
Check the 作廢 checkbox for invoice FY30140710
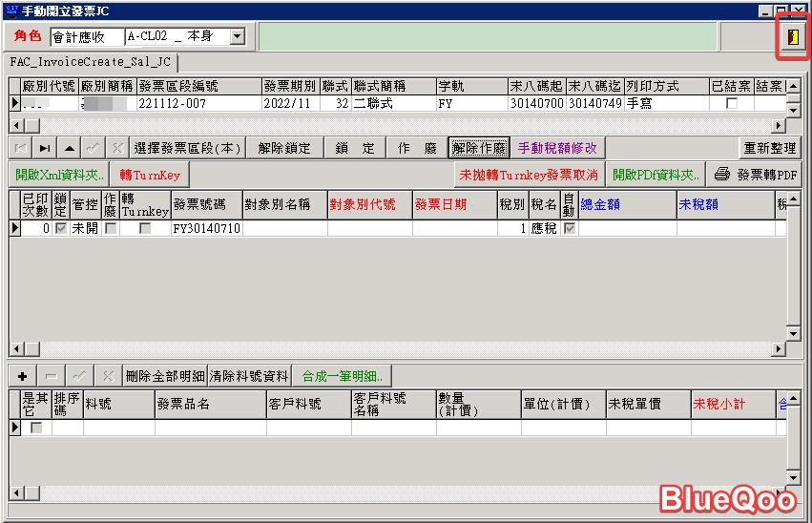111,229
